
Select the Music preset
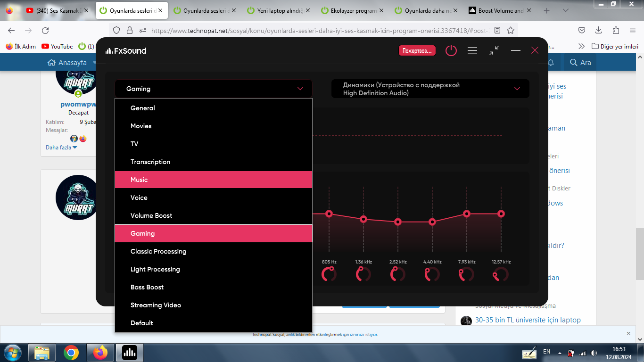pos(213,180)
